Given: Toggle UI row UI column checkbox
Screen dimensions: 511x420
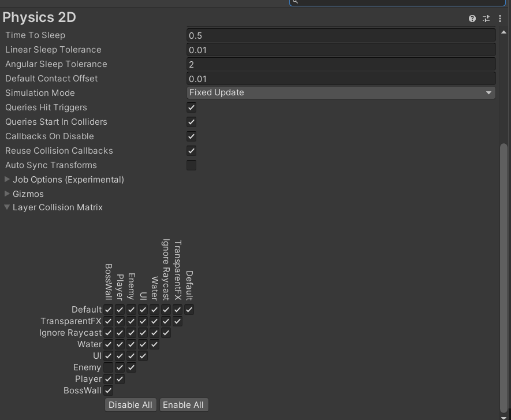Looking at the screenshot, I should pos(143,356).
